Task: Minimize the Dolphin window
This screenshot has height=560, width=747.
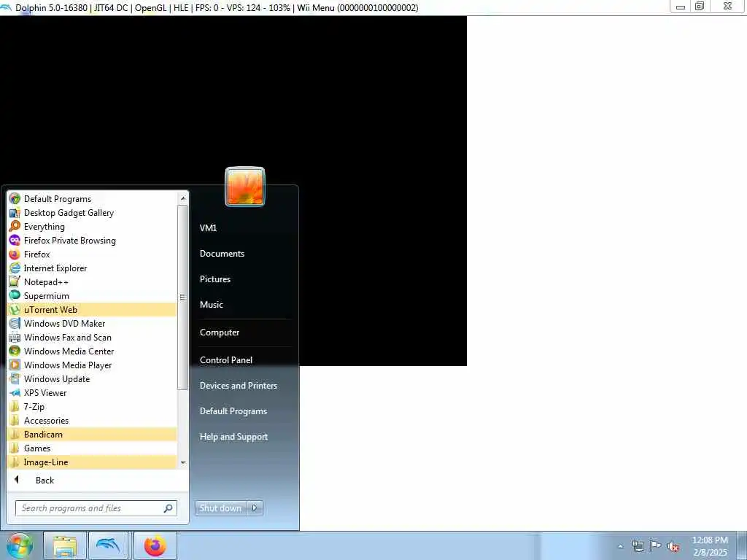Action: [681, 6]
